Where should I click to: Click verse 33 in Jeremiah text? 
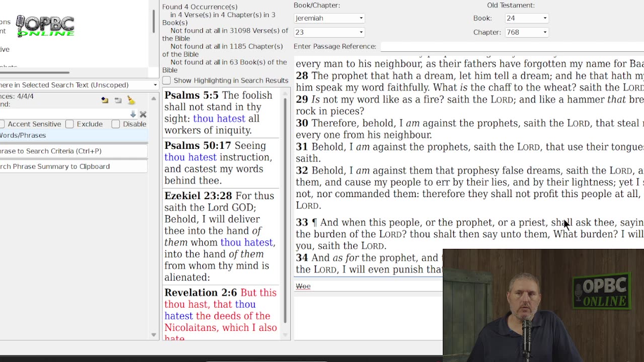[x=469, y=234]
